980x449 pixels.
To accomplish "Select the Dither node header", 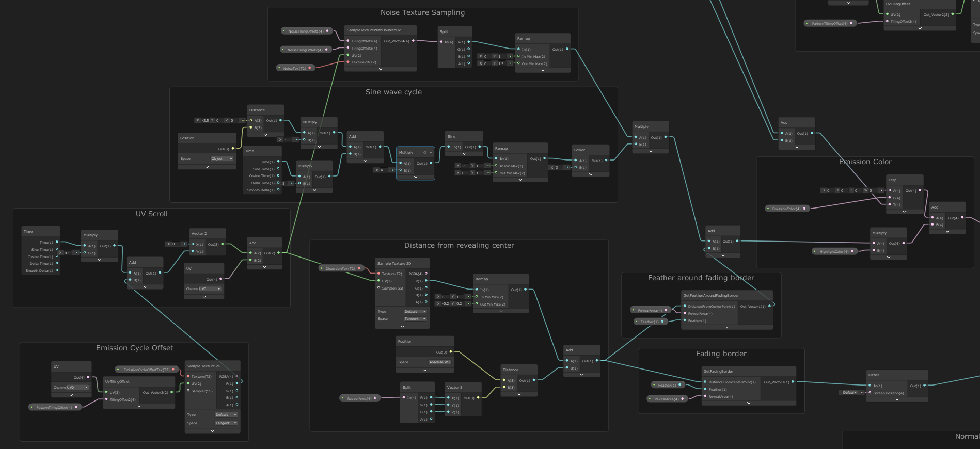I will [x=897, y=375].
